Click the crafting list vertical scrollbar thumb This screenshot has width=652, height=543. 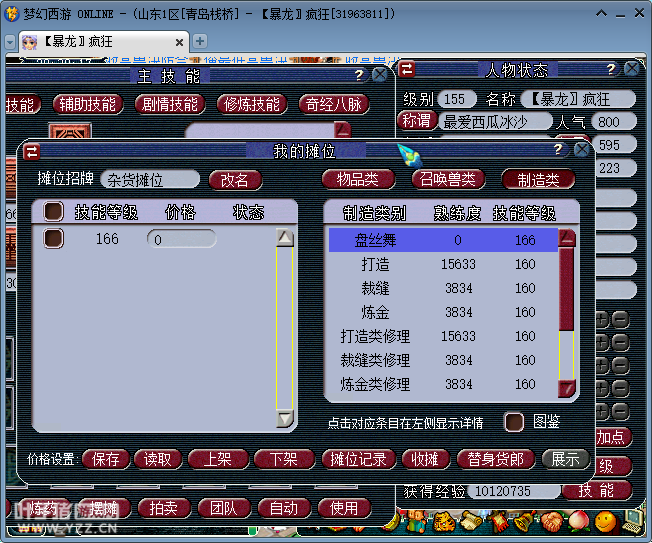coord(566,288)
